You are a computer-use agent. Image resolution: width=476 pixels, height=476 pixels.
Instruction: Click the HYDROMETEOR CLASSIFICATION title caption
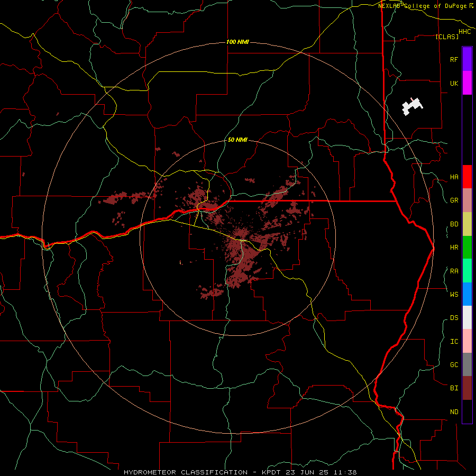coord(240,472)
